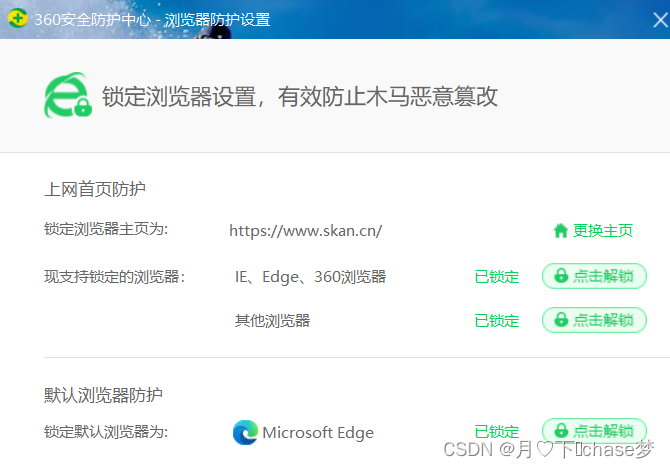Click the window title 360安全防护中心 - 浏览器防护设置
This screenshot has width=670, height=468.
point(152,20)
